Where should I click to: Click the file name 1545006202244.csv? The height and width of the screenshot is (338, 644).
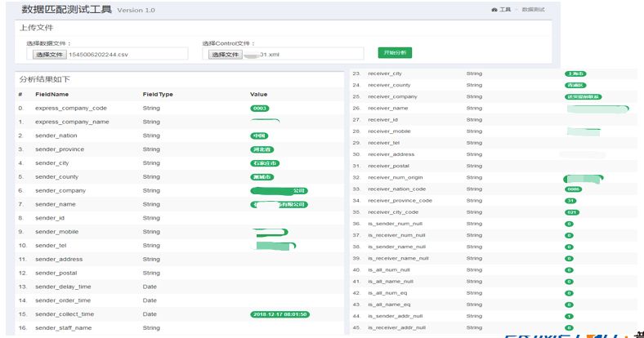(98, 55)
